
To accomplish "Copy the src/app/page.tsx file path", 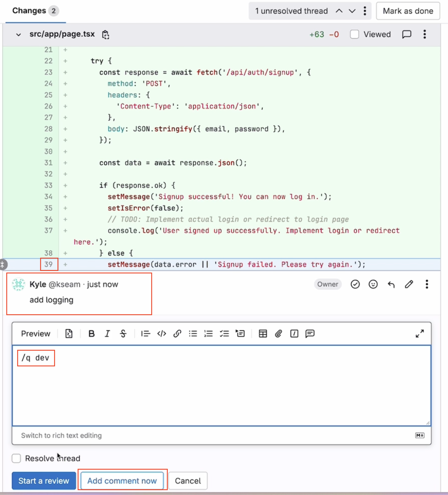I will 105,34.
